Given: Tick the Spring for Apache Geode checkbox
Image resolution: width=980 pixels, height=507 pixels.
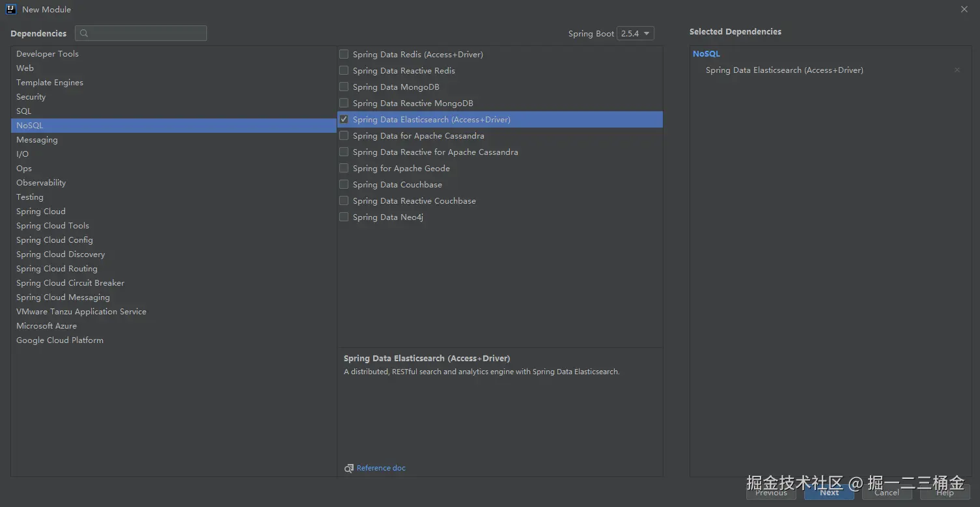Looking at the screenshot, I should [x=344, y=168].
